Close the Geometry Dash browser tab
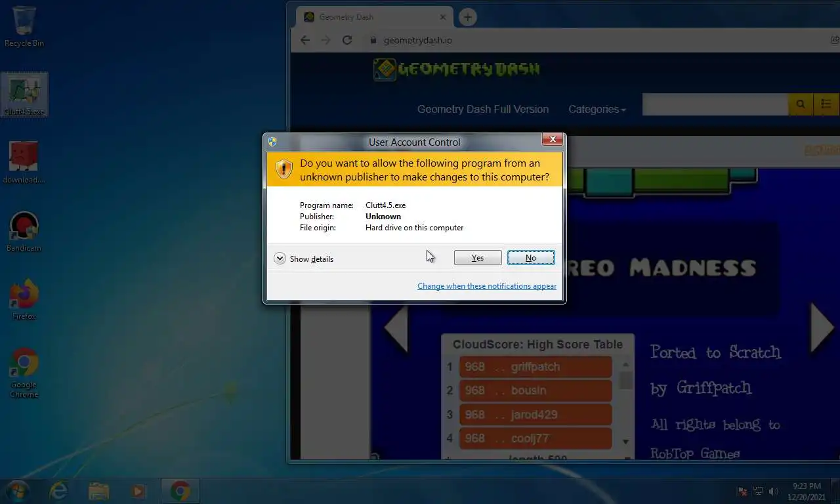Image resolution: width=840 pixels, height=504 pixels. (444, 17)
